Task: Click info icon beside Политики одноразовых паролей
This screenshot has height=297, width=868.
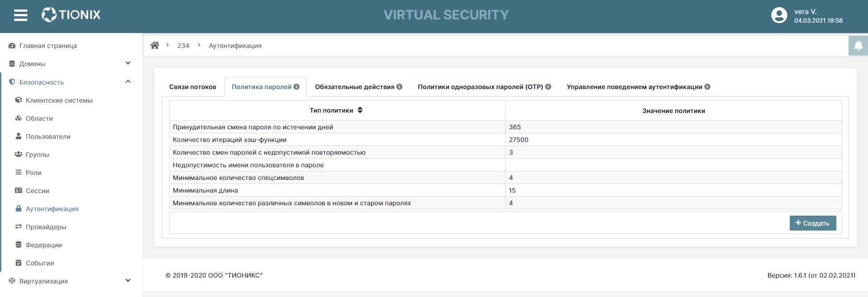Action: tap(548, 87)
